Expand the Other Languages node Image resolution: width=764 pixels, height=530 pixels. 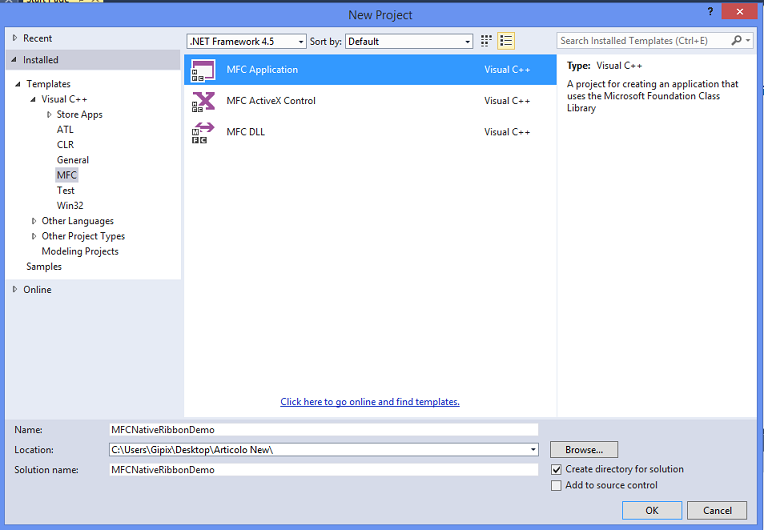[34, 221]
